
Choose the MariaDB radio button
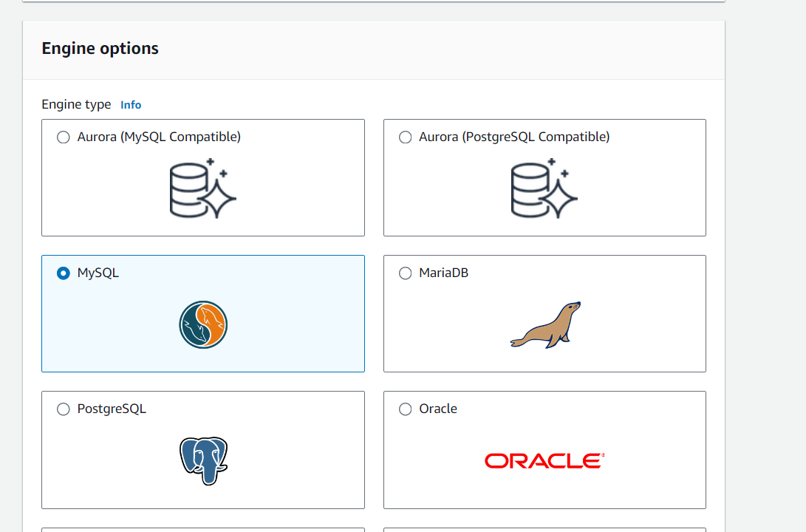point(405,273)
